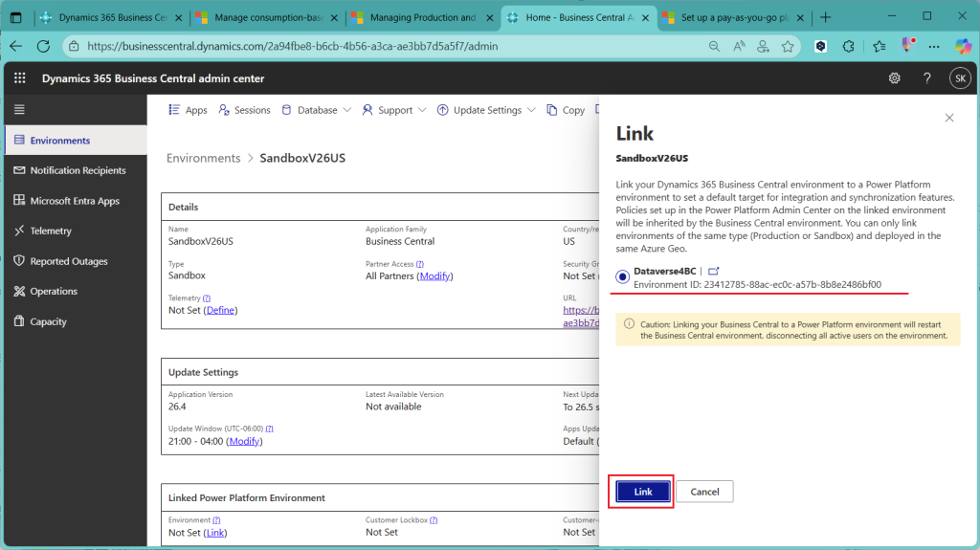Screen dimensions: 980x550
Task: Open the help question mark icon
Action: (926, 78)
